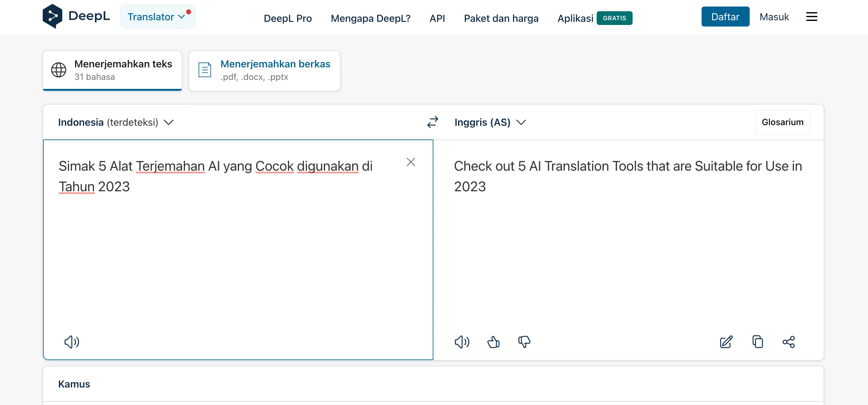
Task: Click the DeepL logo
Action: [x=76, y=16]
